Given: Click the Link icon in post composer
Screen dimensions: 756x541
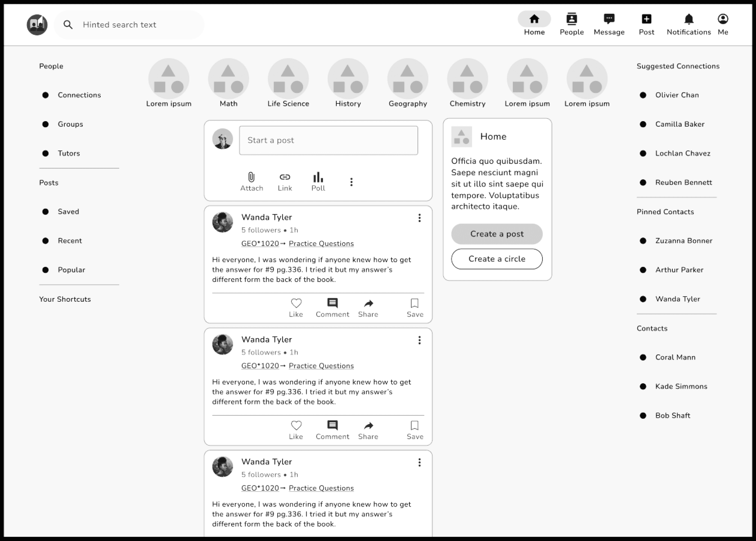Looking at the screenshot, I should 285,177.
